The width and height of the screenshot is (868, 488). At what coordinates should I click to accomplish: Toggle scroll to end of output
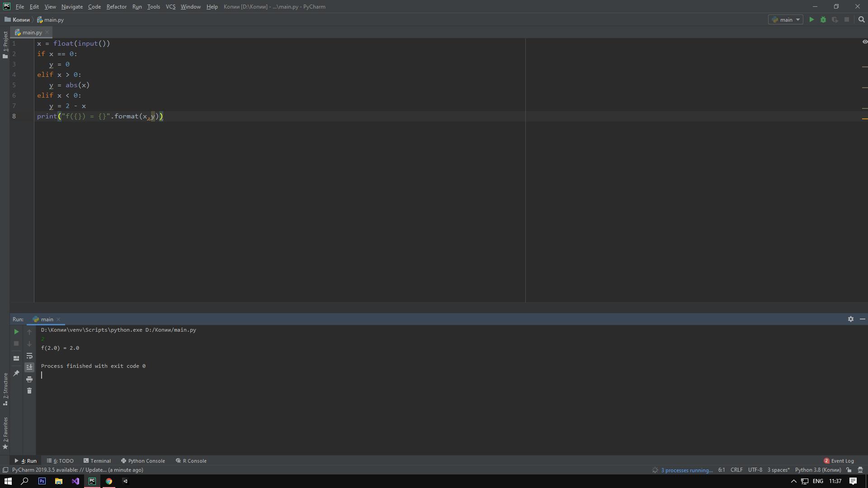point(29,367)
